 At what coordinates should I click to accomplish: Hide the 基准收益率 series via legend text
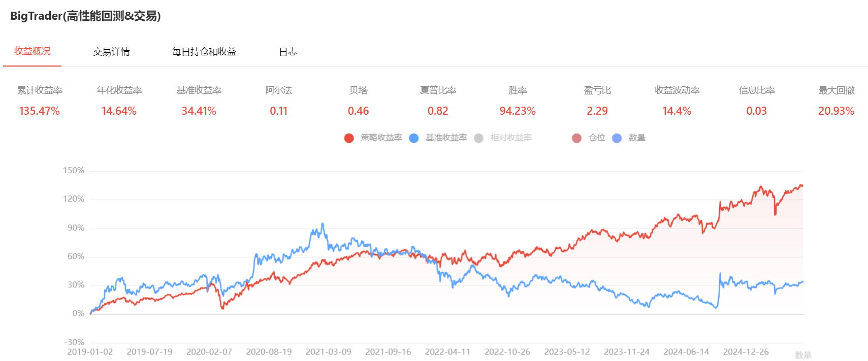pyautogui.click(x=446, y=138)
